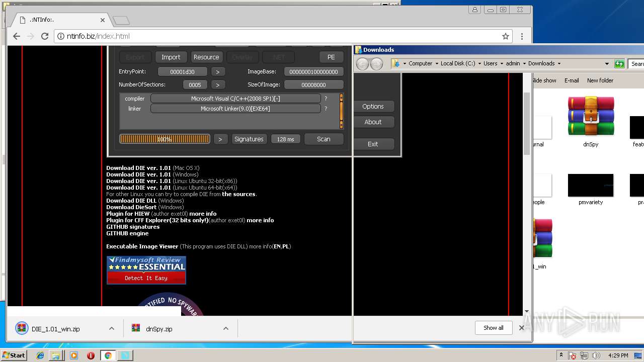Viewport: 644px width, 362px height.
Task: Click the arrow next to NumberOfSections value
Action: tap(218, 85)
